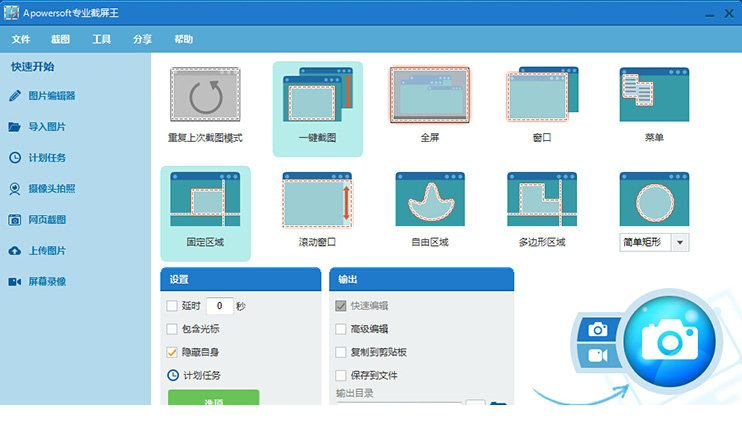Click the large round camera capture button
Image resolution: width=742 pixels, height=421 pixels.
coord(670,342)
